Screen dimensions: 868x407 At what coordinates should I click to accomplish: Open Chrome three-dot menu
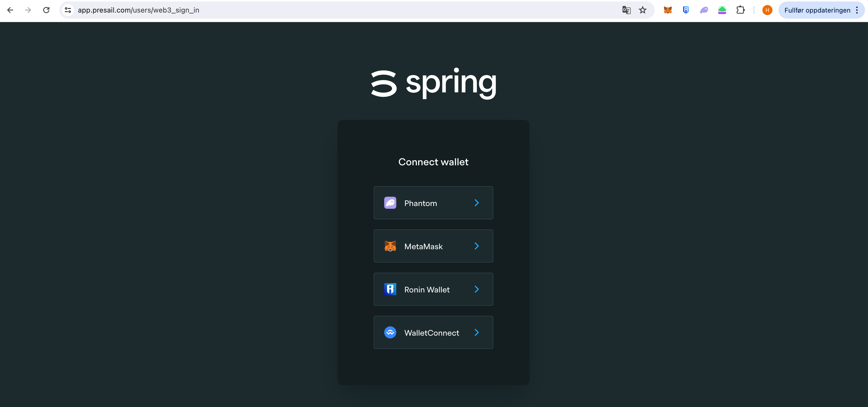pos(857,10)
